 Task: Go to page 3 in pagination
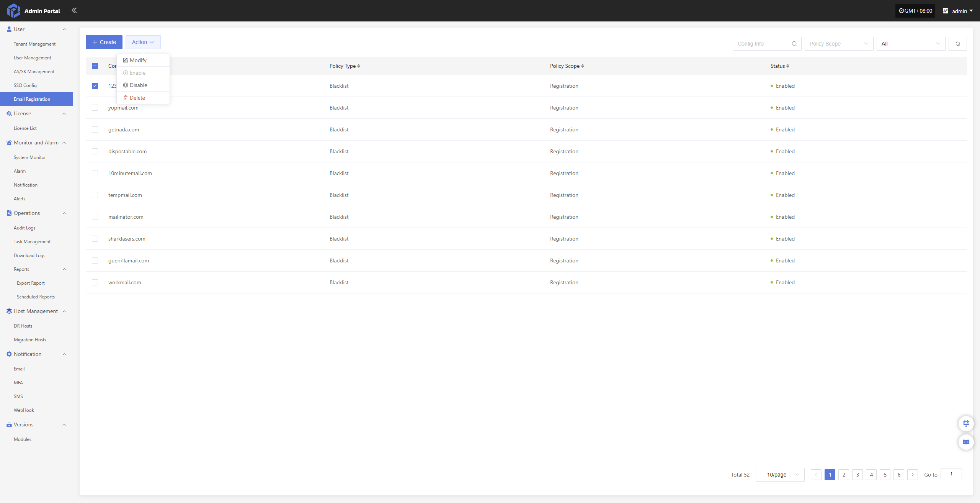pos(857,475)
